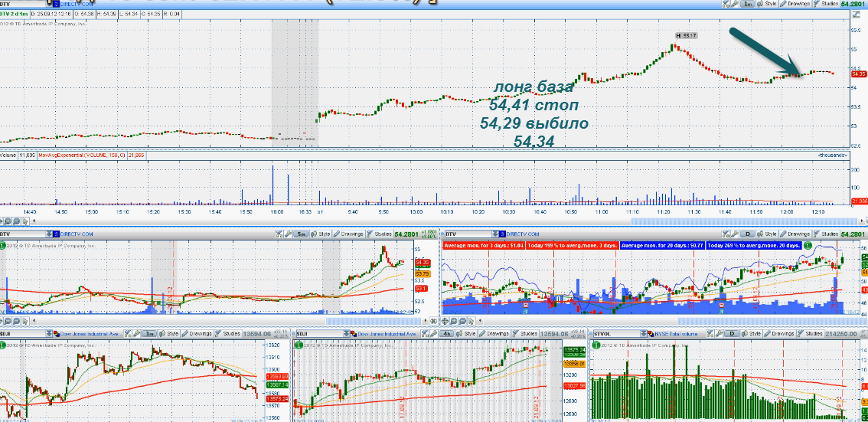The height and width of the screenshot is (422, 868).
Task: Click the symbol input of top DTV chart
Action: pyautogui.click(x=22, y=4)
